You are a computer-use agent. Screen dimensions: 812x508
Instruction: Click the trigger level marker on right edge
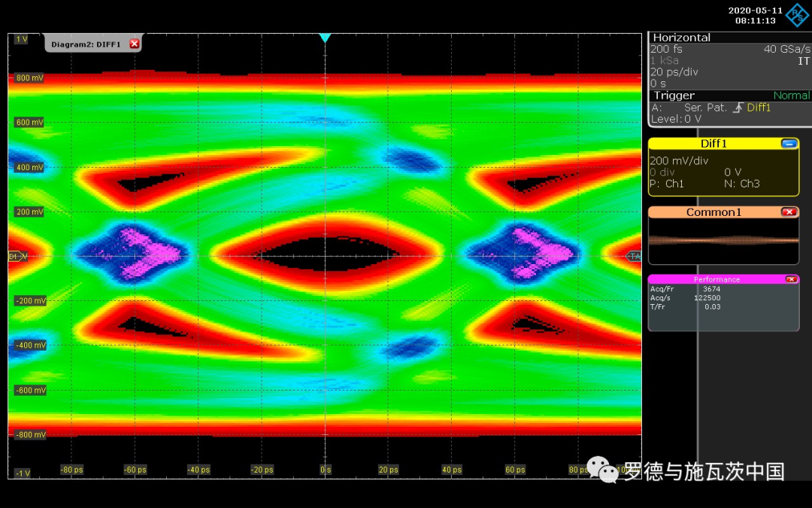coord(634,257)
